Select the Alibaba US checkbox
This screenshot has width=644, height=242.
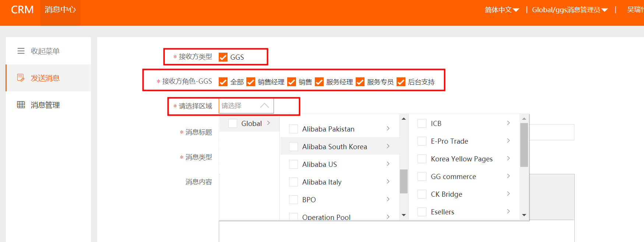click(293, 164)
